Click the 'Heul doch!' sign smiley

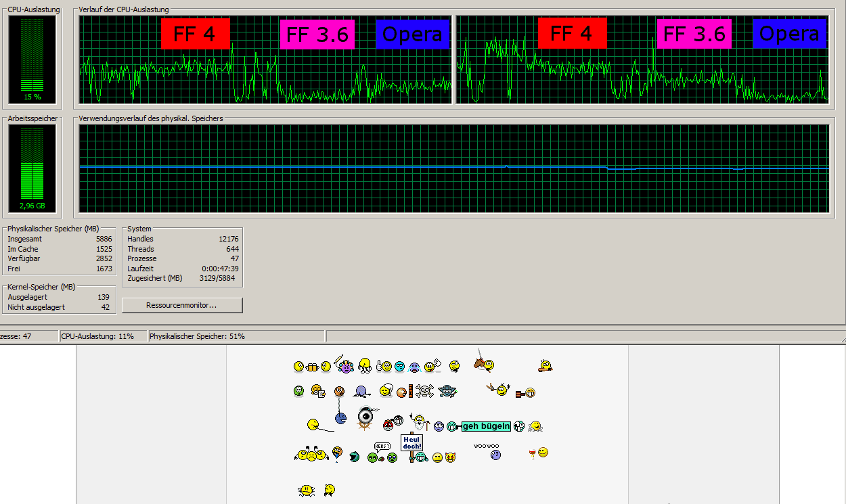tap(414, 447)
